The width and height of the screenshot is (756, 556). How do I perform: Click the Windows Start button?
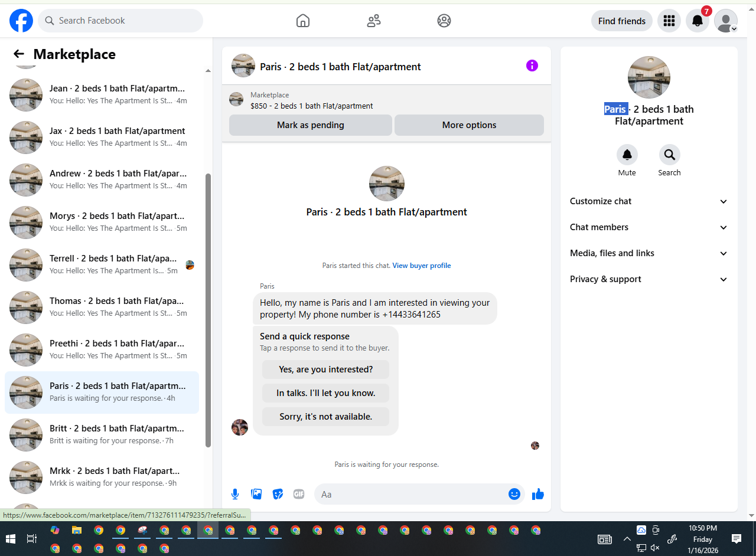coord(11,539)
